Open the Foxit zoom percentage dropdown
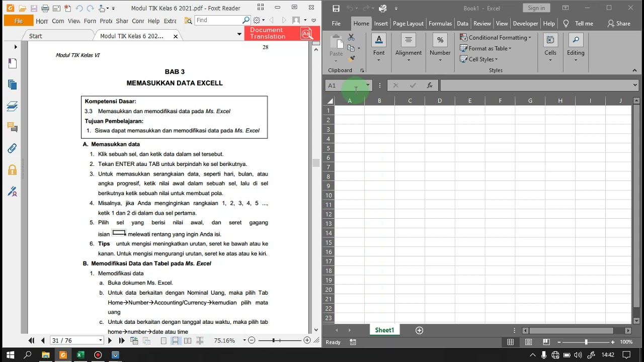This screenshot has width=644, height=362. pos(245,340)
